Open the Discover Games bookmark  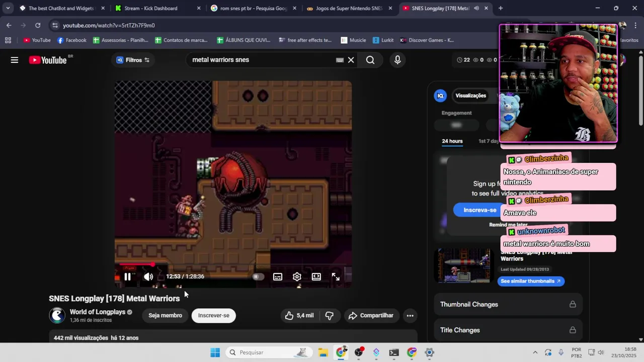[x=427, y=40]
